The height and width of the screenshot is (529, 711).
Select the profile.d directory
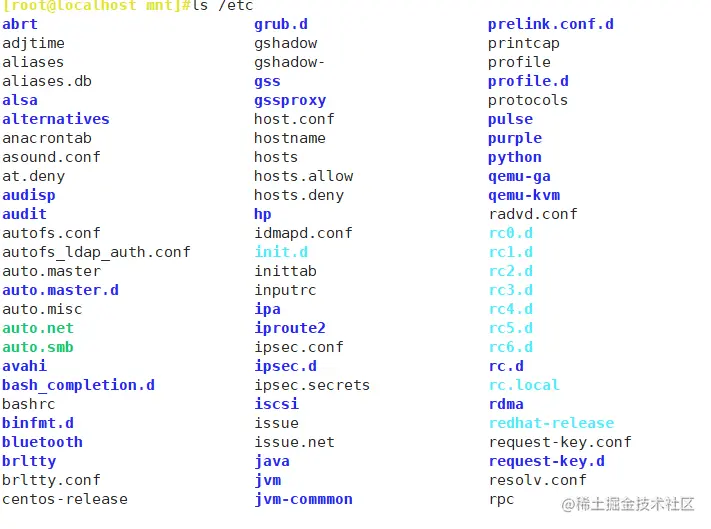pyautogui.click(x=528, y=82)
